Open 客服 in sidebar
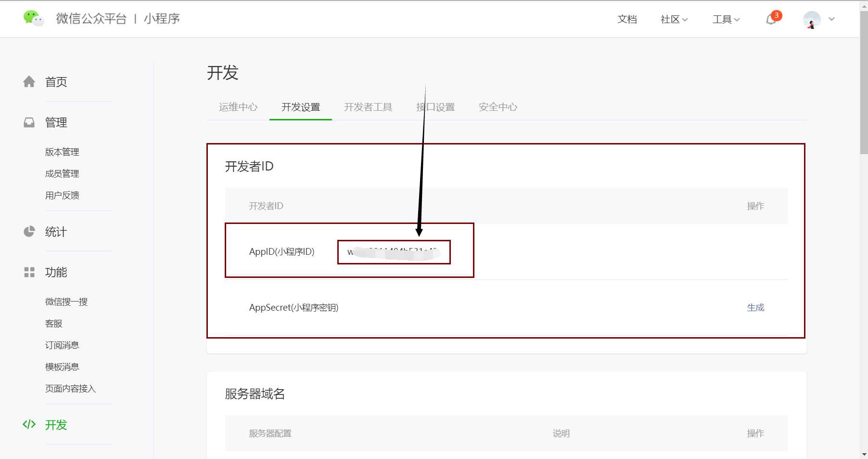Screen dimensions: 868x459 coord(54,323)
